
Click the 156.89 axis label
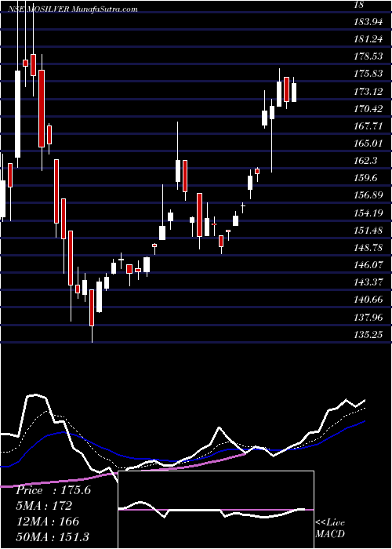(x=368, y=195)
